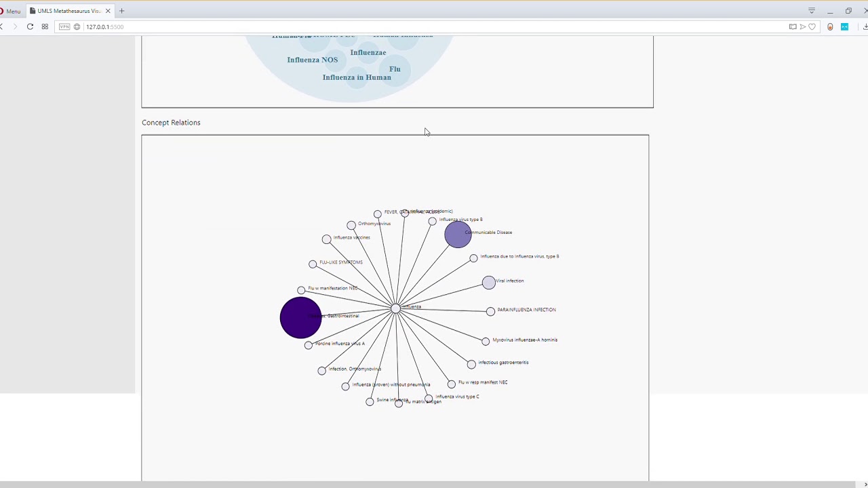Open the Opera Menu button
This screenshot has width=868, height=488.
[10, 11]
